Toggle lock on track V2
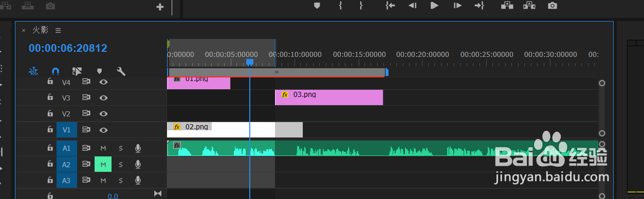 50,113
